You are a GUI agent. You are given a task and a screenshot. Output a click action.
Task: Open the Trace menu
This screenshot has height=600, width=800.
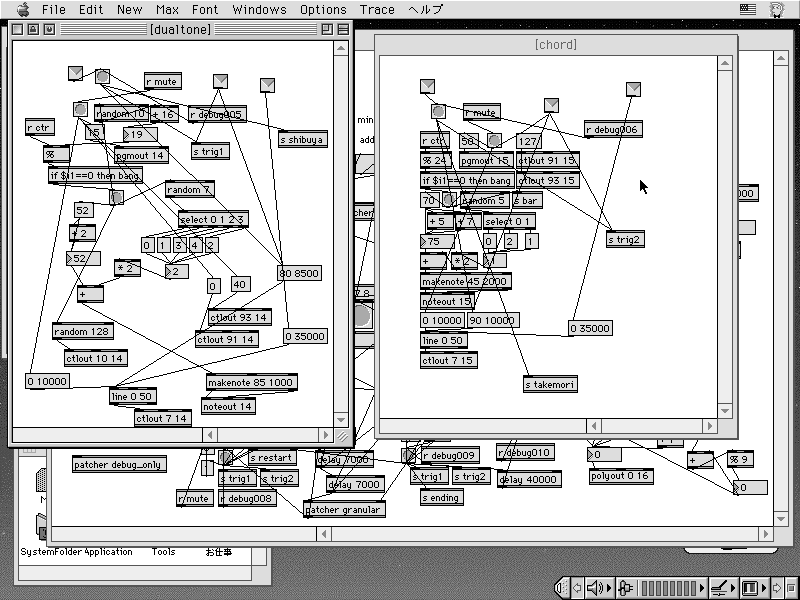[377, 9]
